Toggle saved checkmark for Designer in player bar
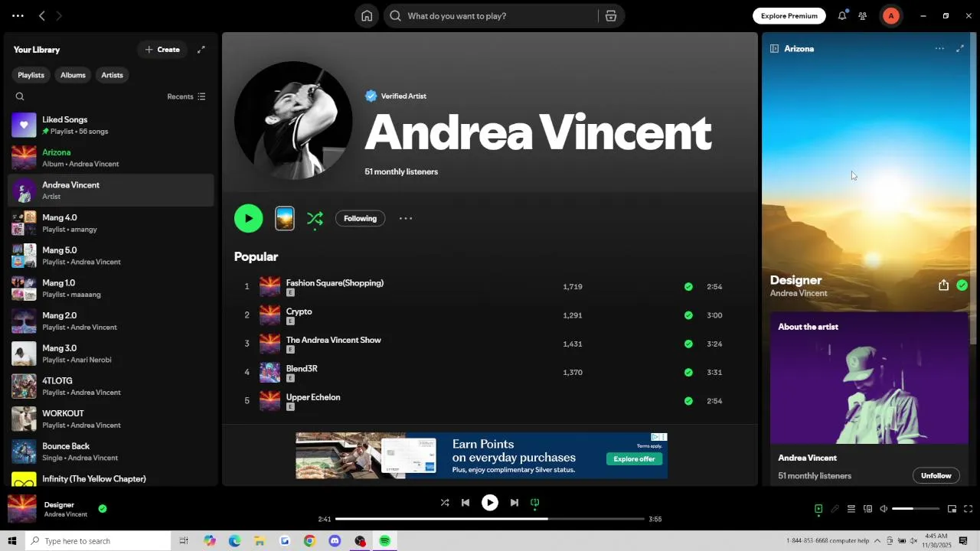 tap(103, 509)
